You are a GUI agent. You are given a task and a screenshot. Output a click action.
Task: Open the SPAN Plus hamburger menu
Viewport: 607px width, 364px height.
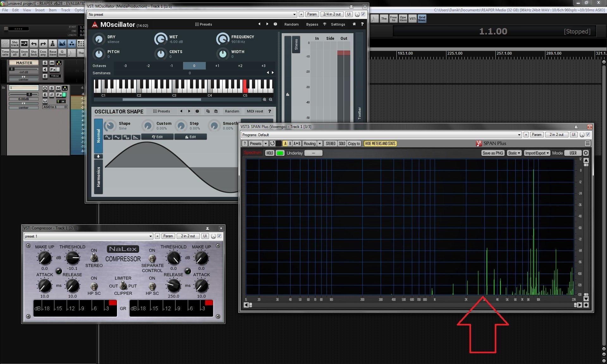(x=588, y=143)
